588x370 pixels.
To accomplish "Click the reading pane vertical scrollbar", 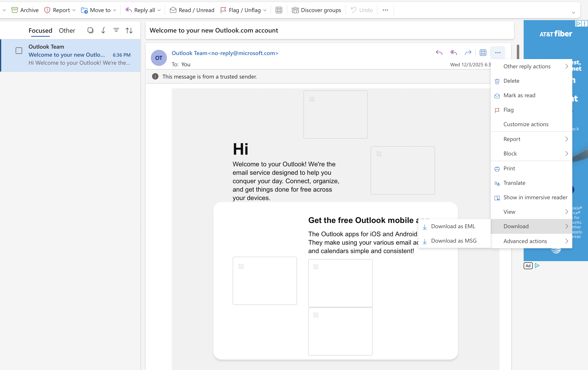I will pyautogui.click(x=518, y=52).
